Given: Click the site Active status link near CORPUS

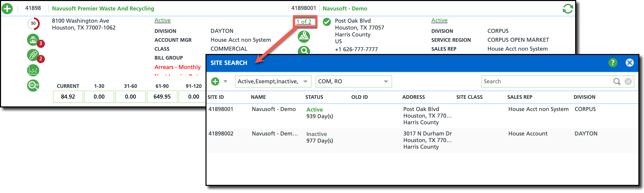Looking at the screenshot, I should 439,20.
